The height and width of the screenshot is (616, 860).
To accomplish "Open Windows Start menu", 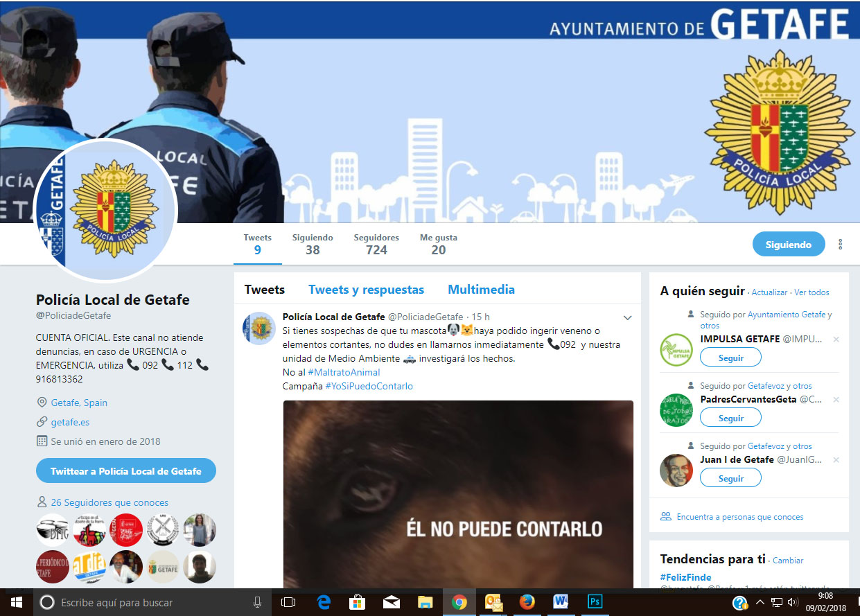I will tap(16, 602).
